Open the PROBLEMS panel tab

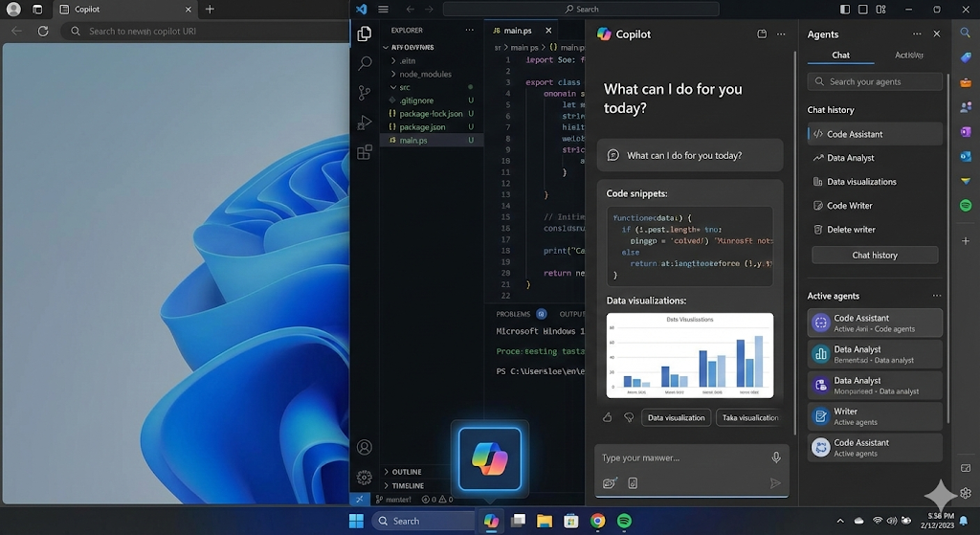click(x=513, y=314)
